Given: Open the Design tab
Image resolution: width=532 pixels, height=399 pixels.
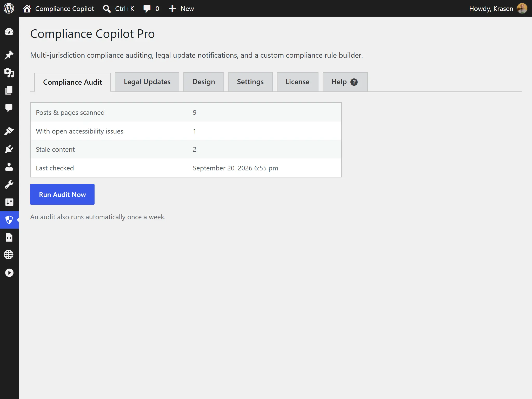Looking at the screenshot, I should click(204, 82).
